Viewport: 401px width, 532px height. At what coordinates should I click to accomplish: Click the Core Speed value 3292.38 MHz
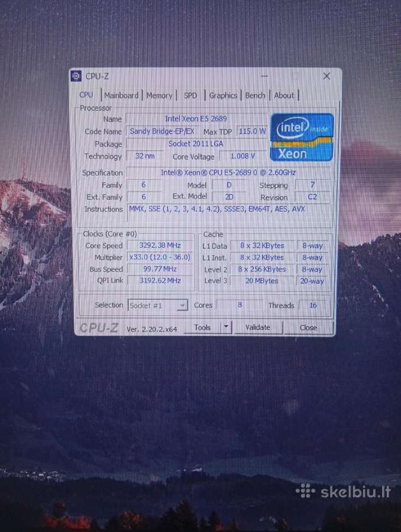160,245
